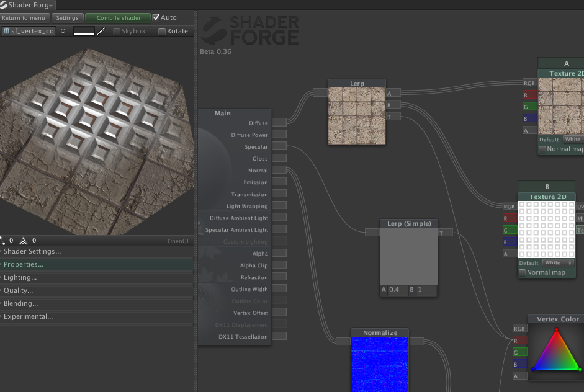Click the Diffuse Power input connector
Screen dimensions: 584x392
point(279,134)
